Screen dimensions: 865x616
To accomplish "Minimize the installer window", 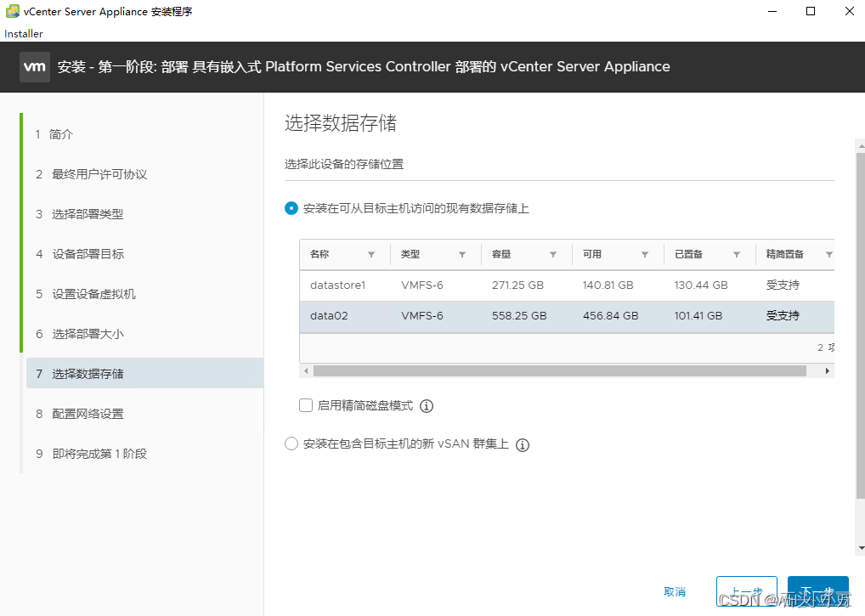I will [x=772, y=11].
